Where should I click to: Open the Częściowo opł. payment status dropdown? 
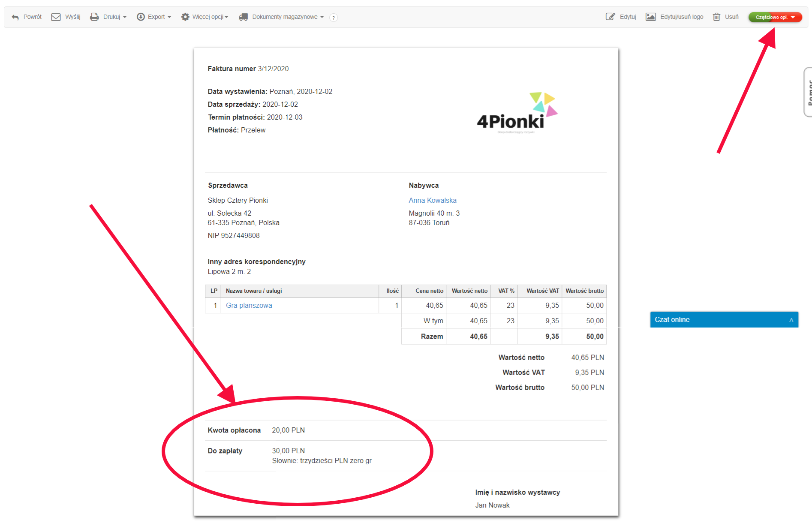point(775,17)
